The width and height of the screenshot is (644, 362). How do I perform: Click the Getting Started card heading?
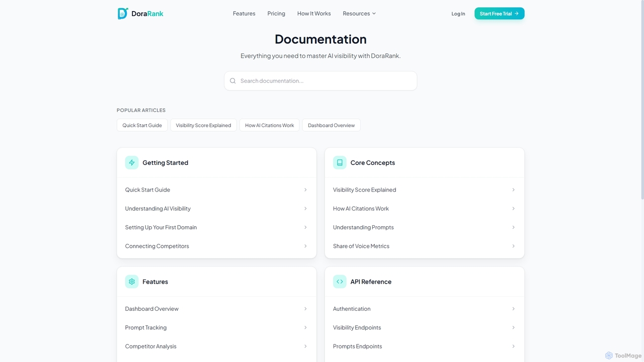165,163
